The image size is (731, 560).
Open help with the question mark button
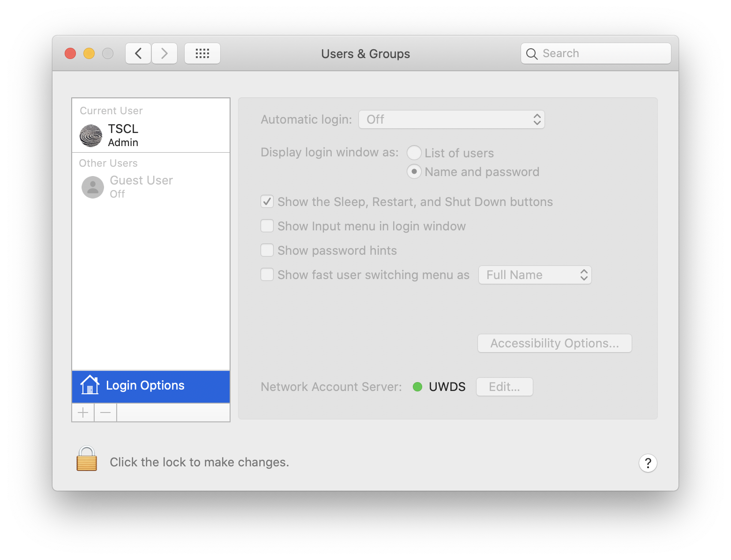click(x=648, y=463)
